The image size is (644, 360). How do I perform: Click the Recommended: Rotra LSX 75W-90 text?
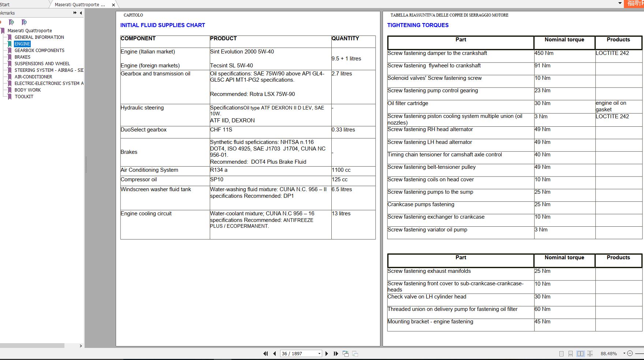click(x=252, y=94)
